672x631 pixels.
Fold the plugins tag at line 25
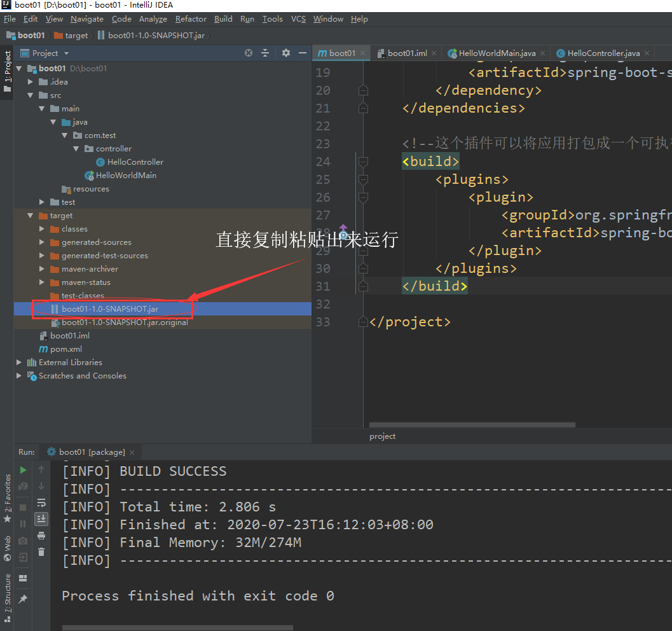[x=363, y=179]
